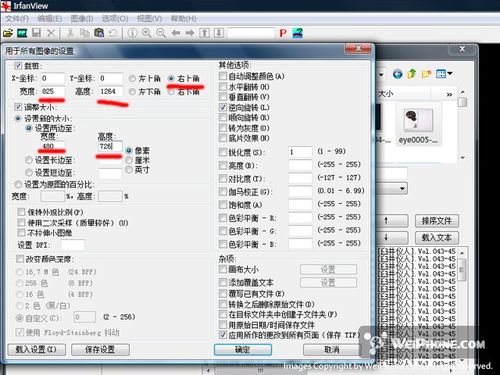Click the 排序文件 button
The image size is (500, 375).
437,221
